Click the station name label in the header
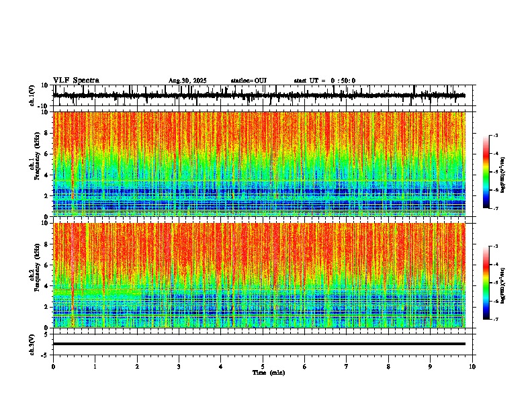The height and width of the screenshot is (411, 532). click(x=249, y=81)
